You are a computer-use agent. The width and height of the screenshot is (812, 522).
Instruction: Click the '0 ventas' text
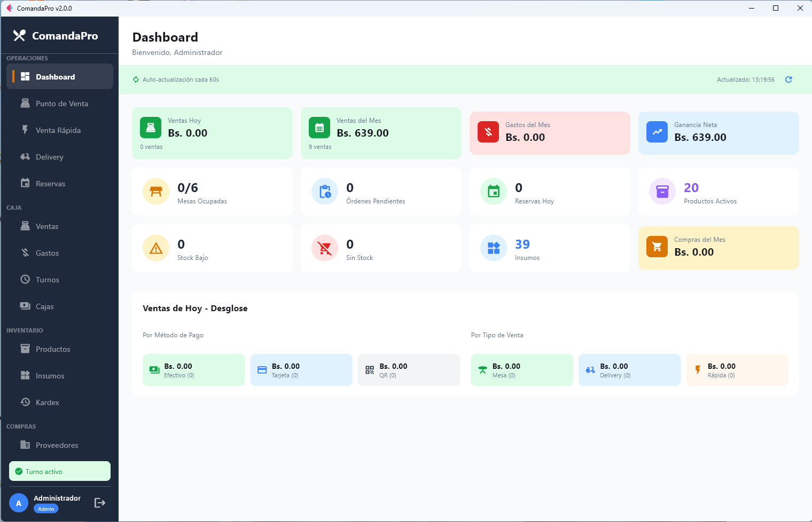151,147
